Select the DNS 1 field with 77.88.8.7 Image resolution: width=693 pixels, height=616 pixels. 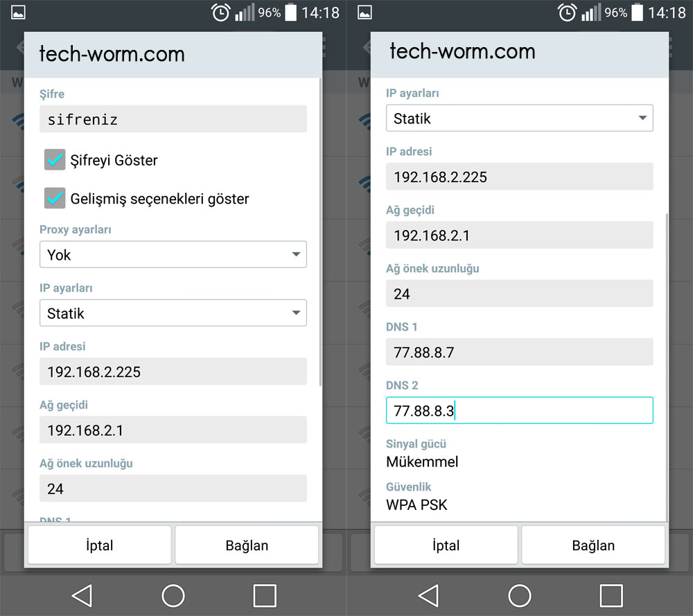click(519, 352)
